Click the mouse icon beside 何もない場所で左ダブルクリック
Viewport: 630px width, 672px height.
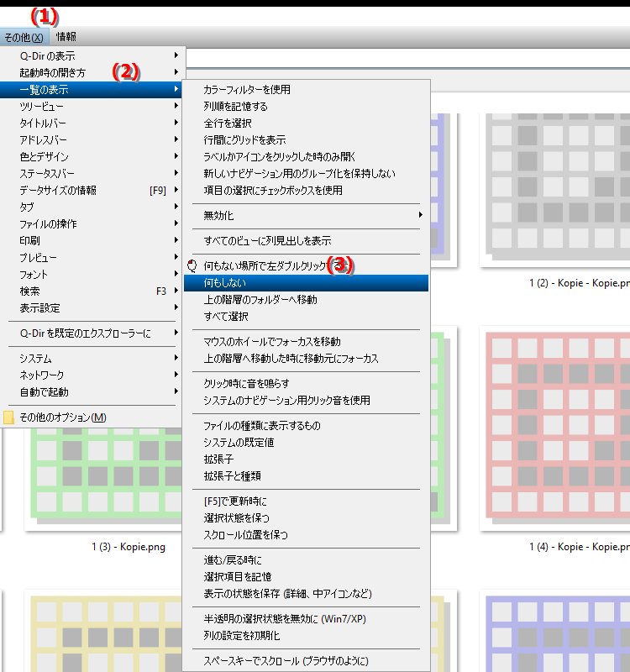192,265
